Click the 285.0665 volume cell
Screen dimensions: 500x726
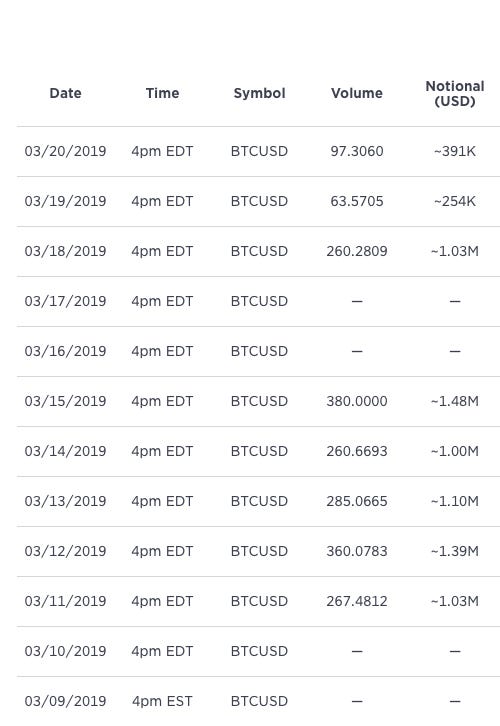356,501
